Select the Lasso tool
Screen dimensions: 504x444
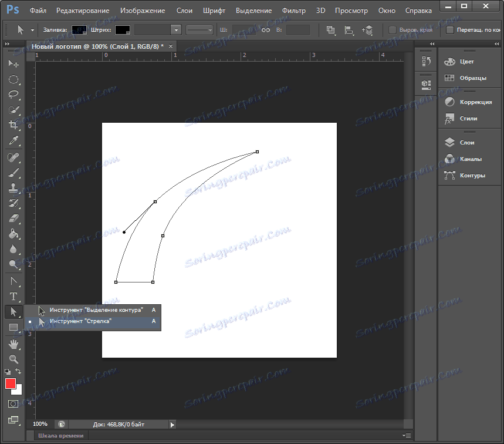pyautogui.click(x=13, y=94)
